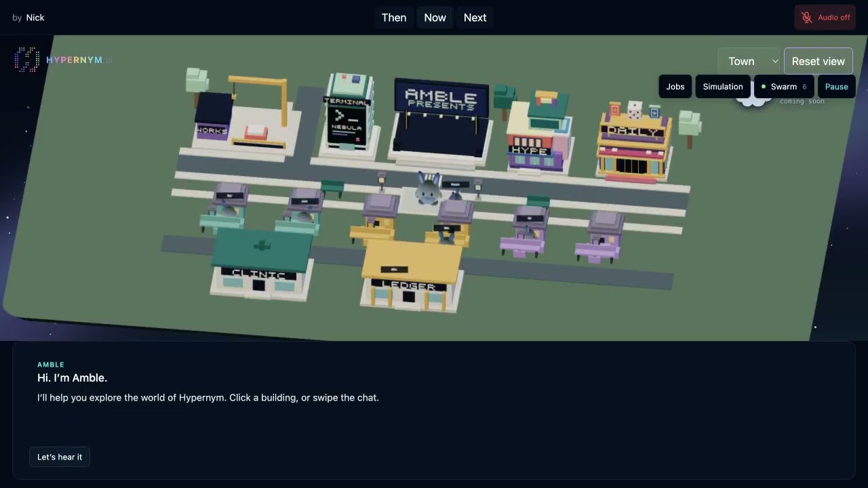Click the "Hi. I'm Amble." heading
Image resolution: width=868 pixels, height=488 pixels.
point(72,378)
